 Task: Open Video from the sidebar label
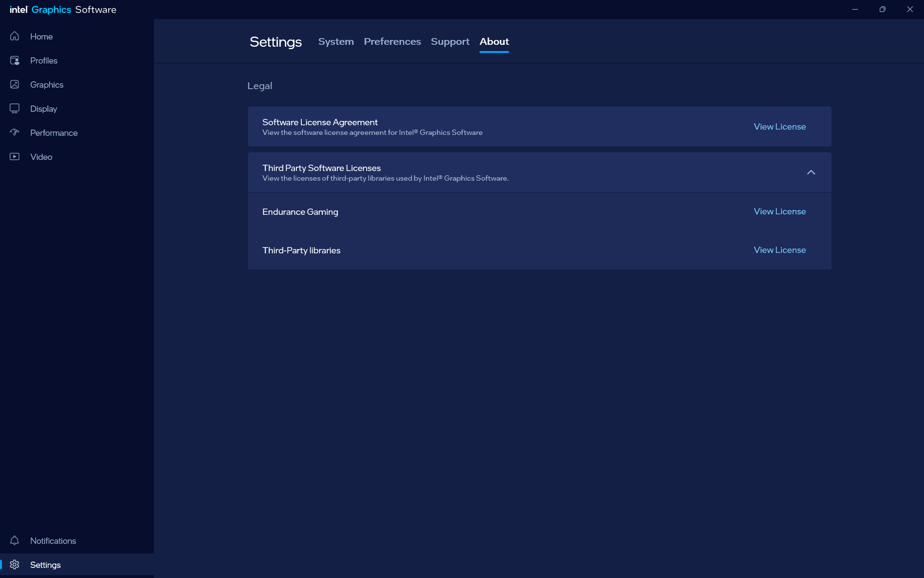(x=41, y=157)
